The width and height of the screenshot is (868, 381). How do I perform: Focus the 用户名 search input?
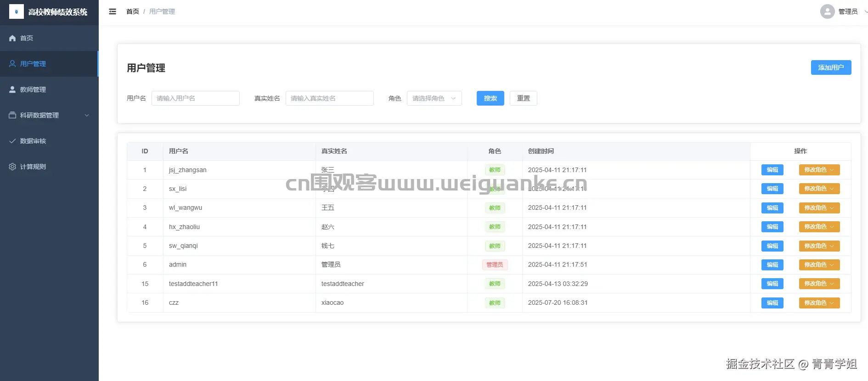pyautogui.click(x=196, y=98)
